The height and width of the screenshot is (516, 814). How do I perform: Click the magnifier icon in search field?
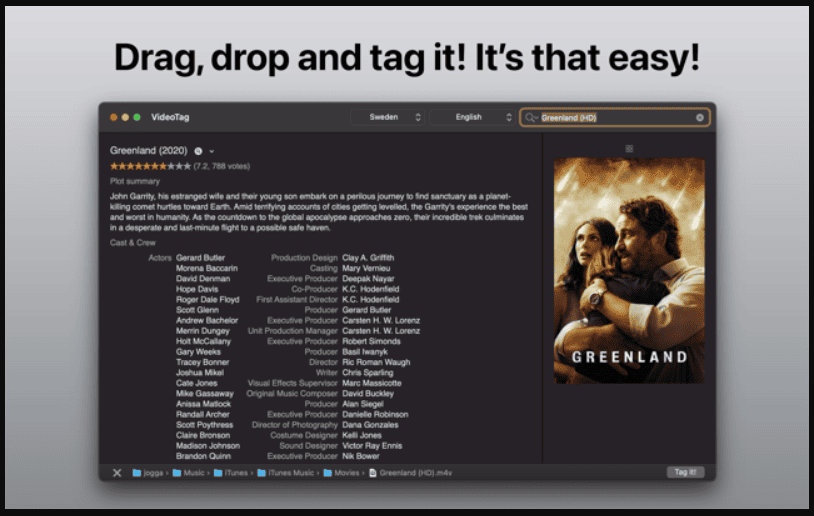click(530, 118)
